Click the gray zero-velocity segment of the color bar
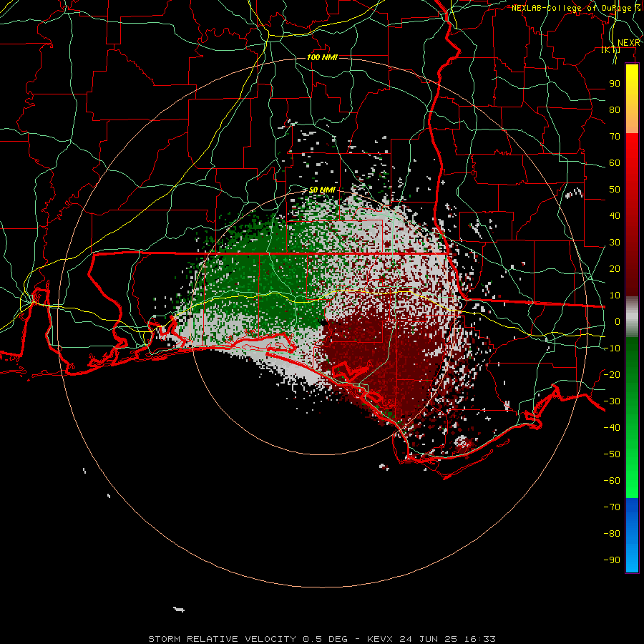Viewport: 644px width, 644px height. 632,316
